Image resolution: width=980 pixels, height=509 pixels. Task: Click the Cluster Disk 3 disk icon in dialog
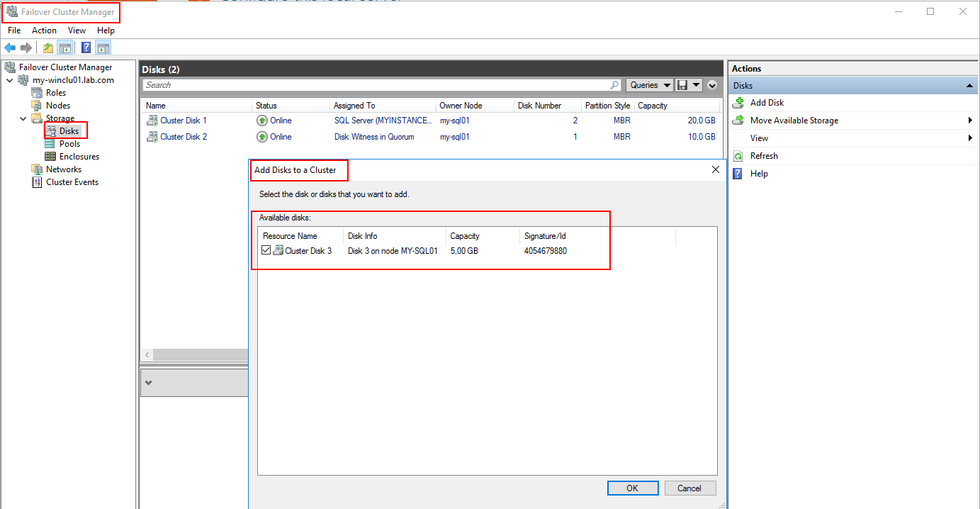278,250
